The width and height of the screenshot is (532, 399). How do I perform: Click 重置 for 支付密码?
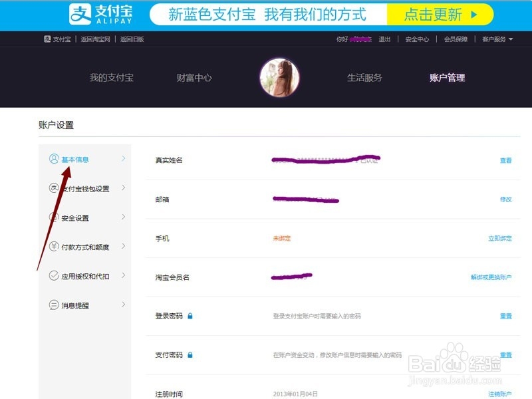505,355
